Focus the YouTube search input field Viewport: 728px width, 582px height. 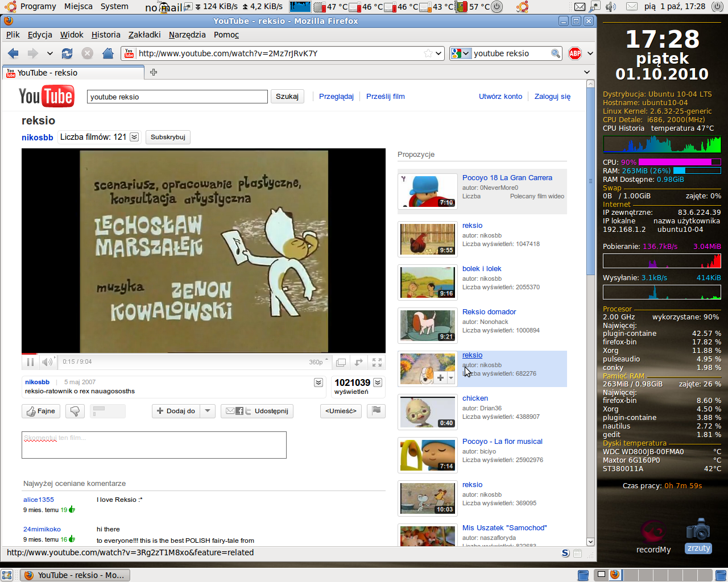[177, 97]
